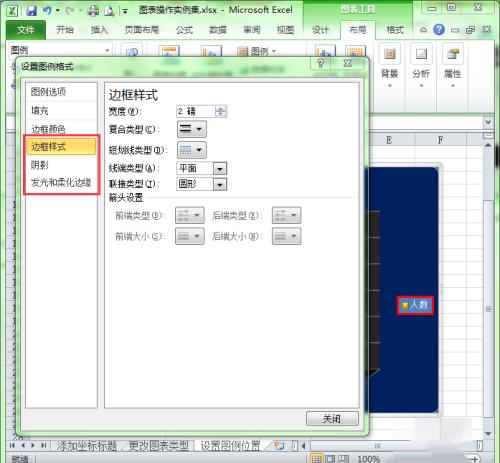
Task: Click the 关闭 button in dialog
Action: click(x=332, y=418)
